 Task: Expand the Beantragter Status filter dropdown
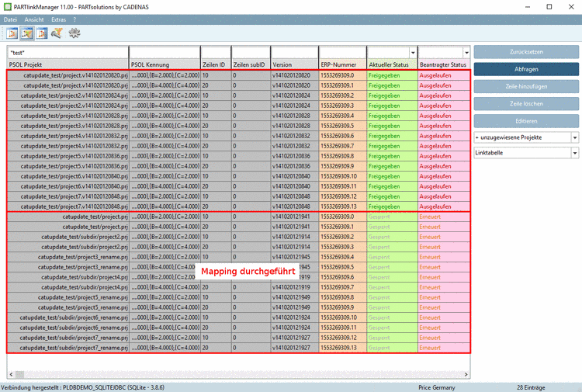[466, 53]
